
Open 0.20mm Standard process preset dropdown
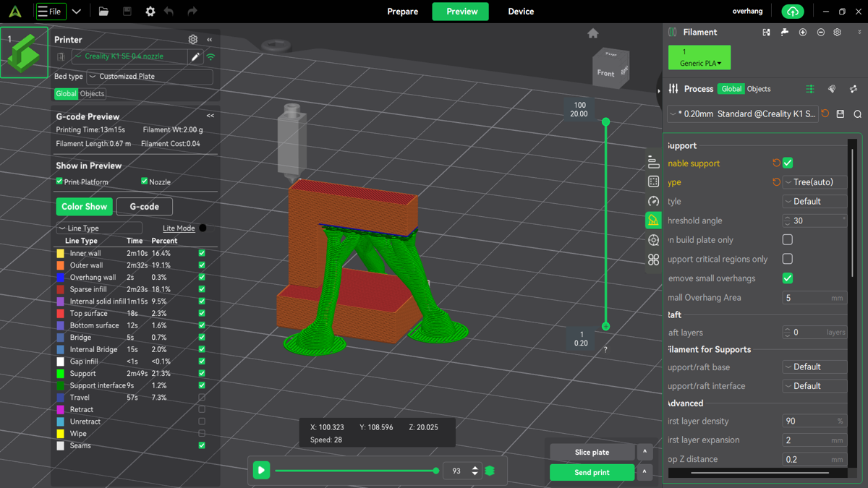pos(743,114)
